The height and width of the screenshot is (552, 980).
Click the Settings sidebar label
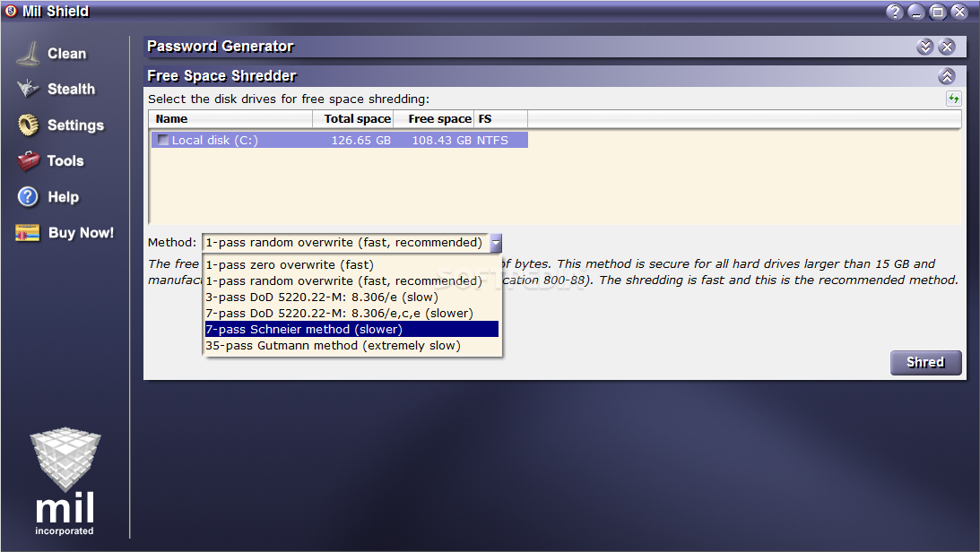pos(75,125)
